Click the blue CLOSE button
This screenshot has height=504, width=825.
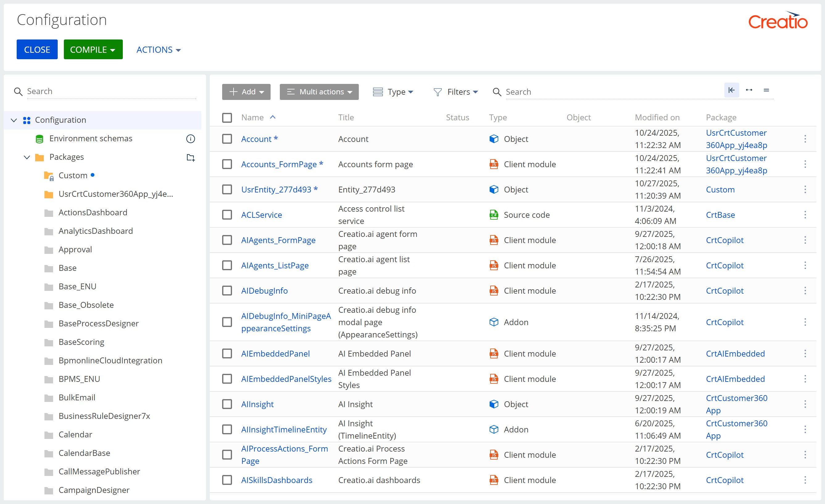37,50
